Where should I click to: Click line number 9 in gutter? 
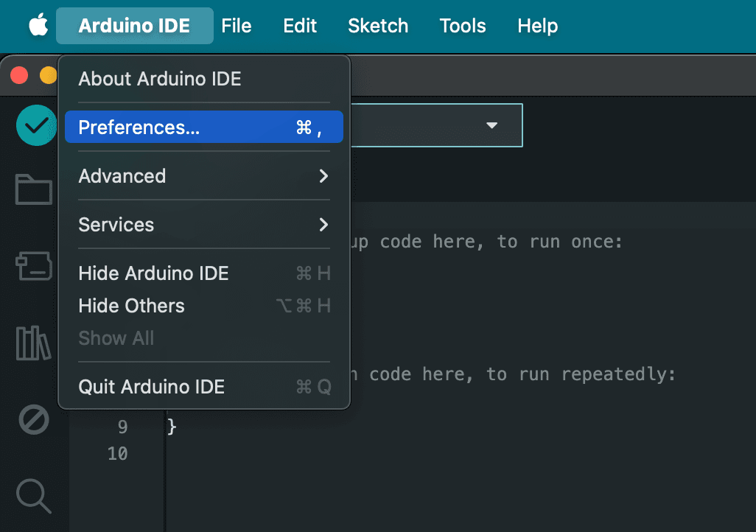tap(123, 427)
